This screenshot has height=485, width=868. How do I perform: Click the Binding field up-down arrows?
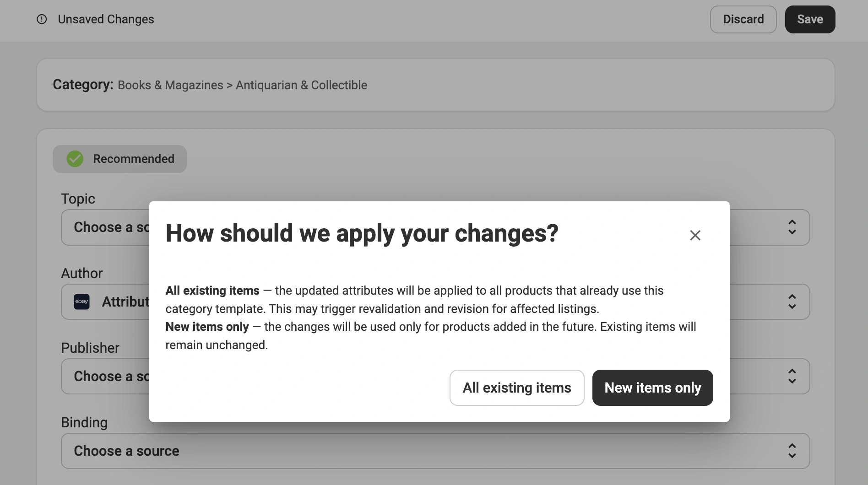(792, 451)
